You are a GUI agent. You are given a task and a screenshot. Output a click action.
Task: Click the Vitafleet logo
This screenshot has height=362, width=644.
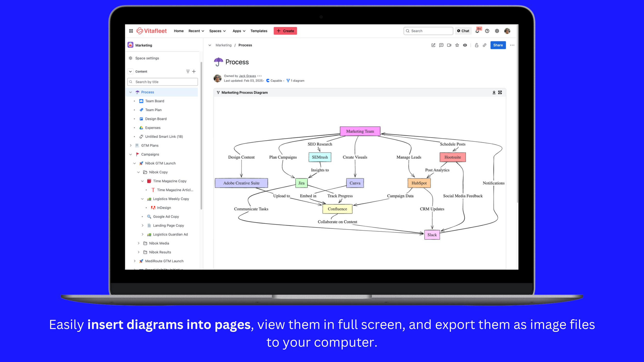151,31
